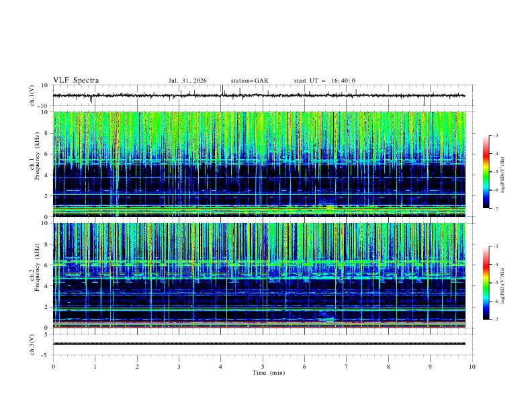Viewport: 532px width, 411px height.
Task: Click the ch.3 voltage trace strip
Action: tap(259, 344)
